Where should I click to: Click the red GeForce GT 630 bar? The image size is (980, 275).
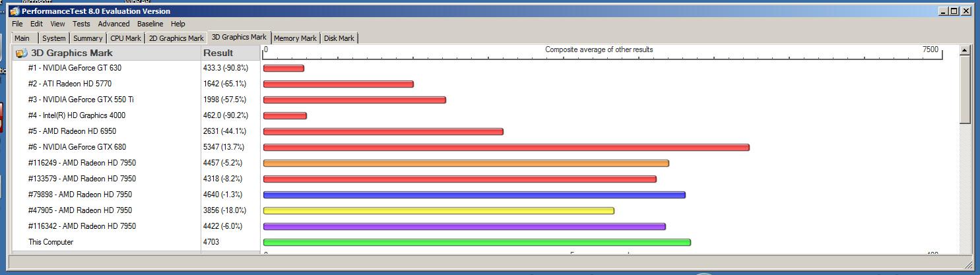[x=284, y=68]
